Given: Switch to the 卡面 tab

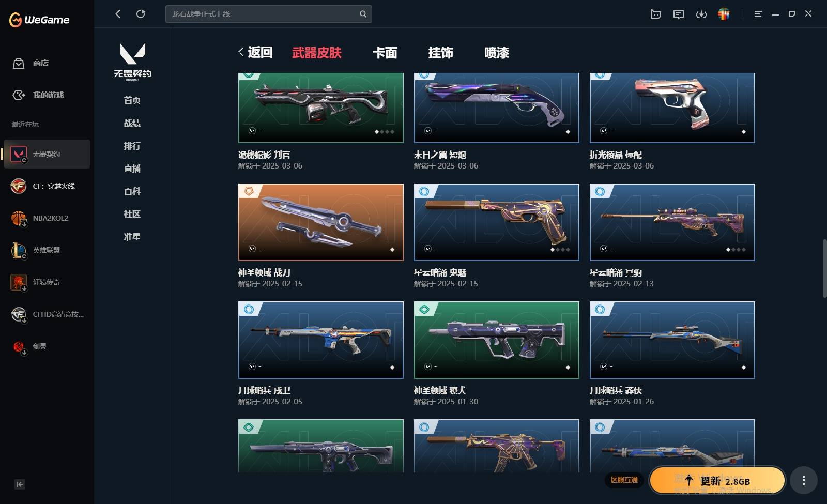Looking at the screenshot, I should pyautogui.click(x=385, y=53).
